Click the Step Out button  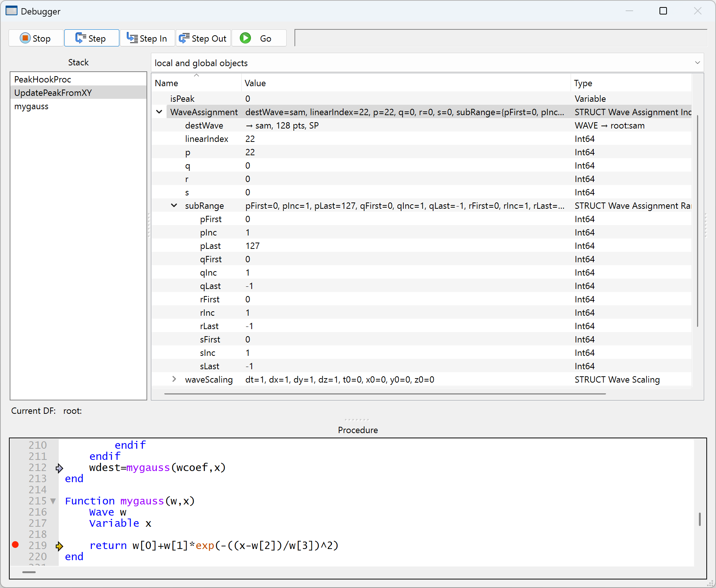pyautogui.click(x=203, y=38)
